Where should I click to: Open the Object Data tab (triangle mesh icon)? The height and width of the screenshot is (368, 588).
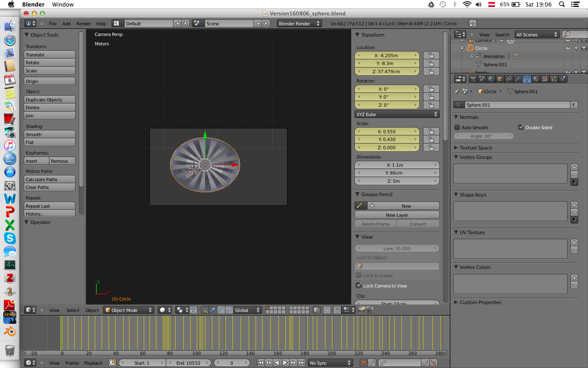(527, 79)
